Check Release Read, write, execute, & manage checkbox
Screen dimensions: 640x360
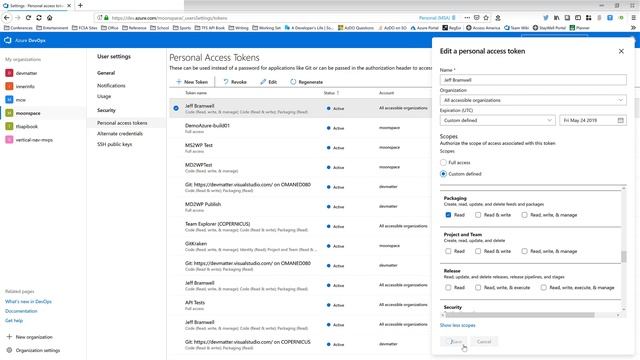pos(544,287)
